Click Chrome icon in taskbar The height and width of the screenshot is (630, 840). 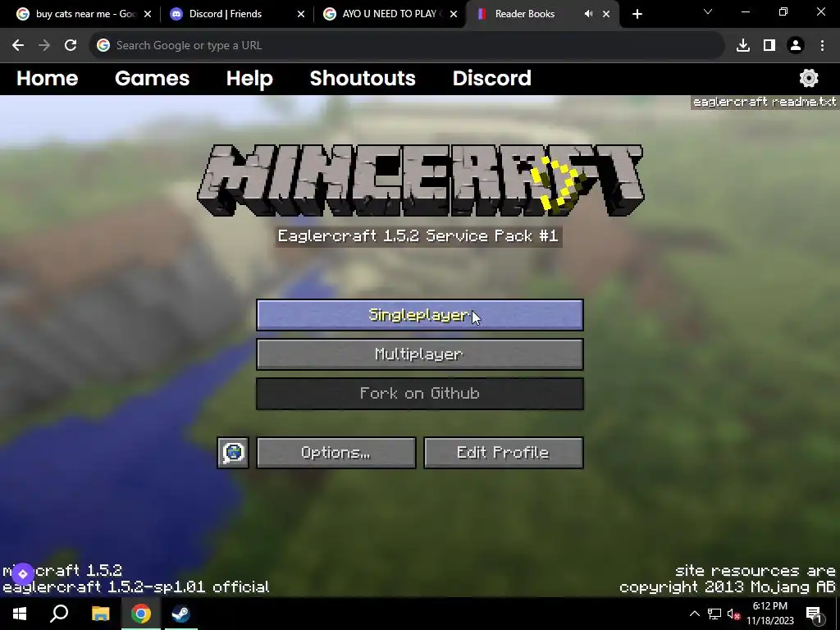point(140,614)
